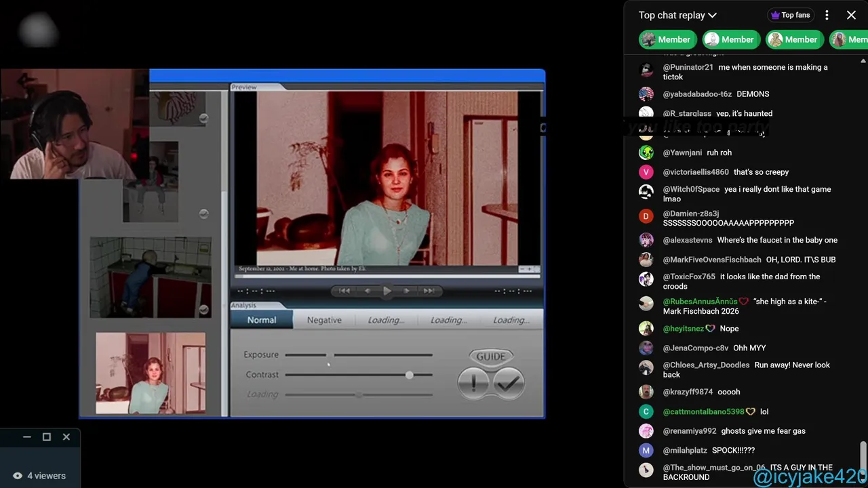868x488 pixels.
Task: Open @yabadabadoo-t6z's avatar
Action: pyautogui.click(x=646, y=94)
